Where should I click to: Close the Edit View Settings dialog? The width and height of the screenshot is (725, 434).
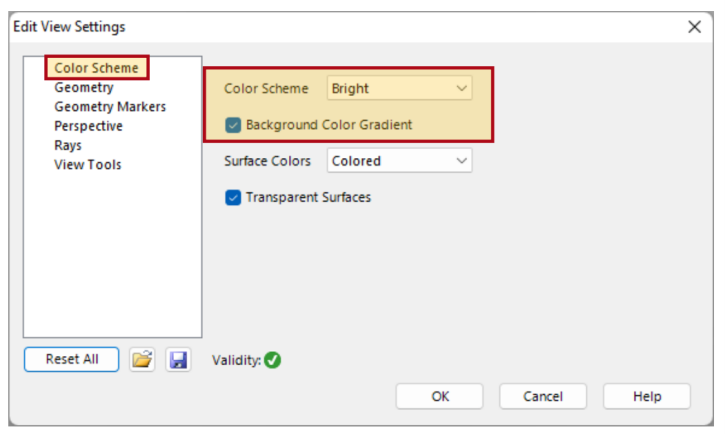694,27
